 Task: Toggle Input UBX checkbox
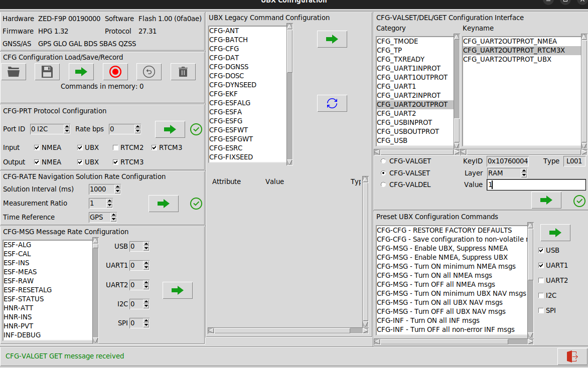[80, 147]
